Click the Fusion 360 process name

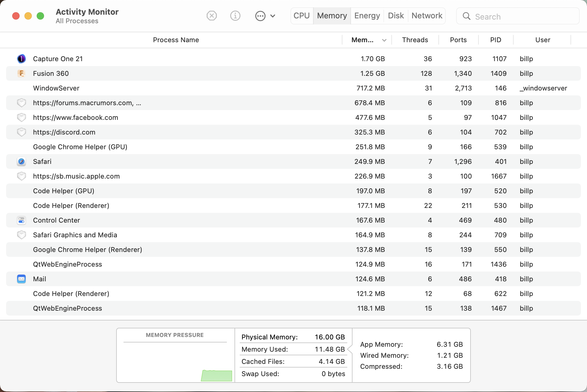pyautogui.click(x=51, y=73)
